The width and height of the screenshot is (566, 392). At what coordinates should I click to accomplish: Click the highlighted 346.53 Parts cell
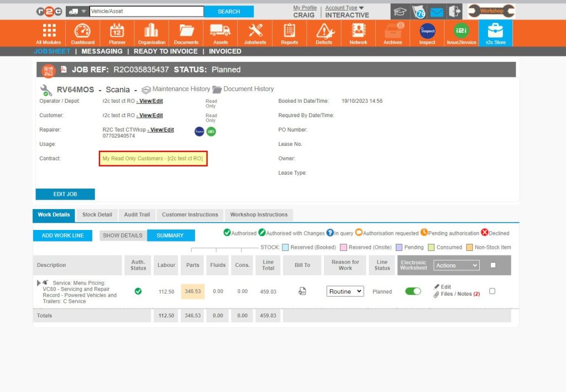(x=193, y=291)
